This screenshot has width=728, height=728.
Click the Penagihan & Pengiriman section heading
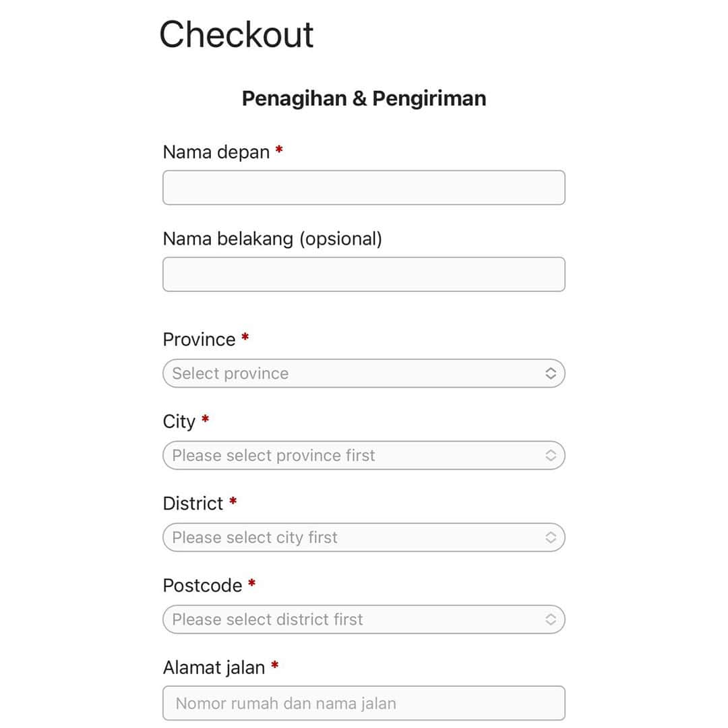(364, 98)
